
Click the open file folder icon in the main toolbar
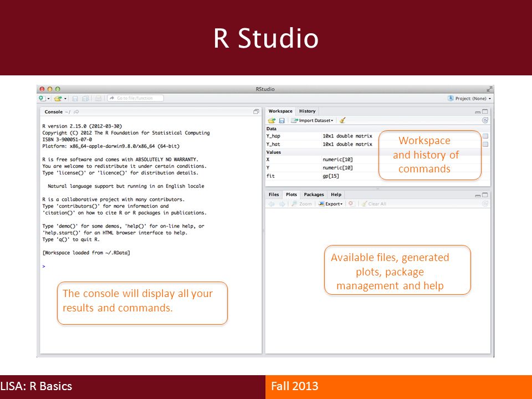click(58, 99)
